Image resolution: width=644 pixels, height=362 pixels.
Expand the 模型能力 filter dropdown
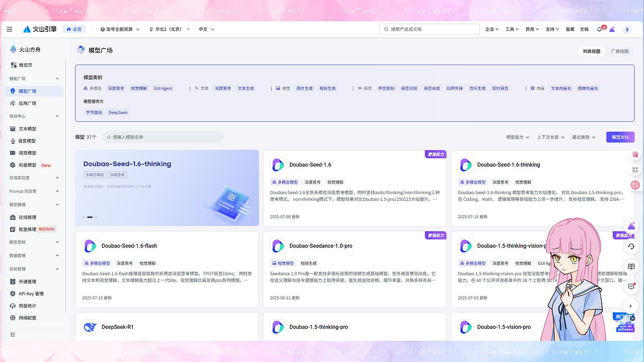click(x=517, y=137)
